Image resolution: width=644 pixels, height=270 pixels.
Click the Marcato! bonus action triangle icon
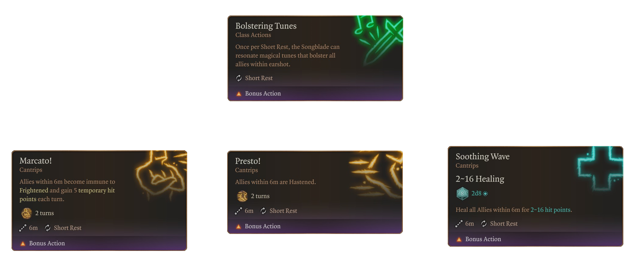pos(23,244)
